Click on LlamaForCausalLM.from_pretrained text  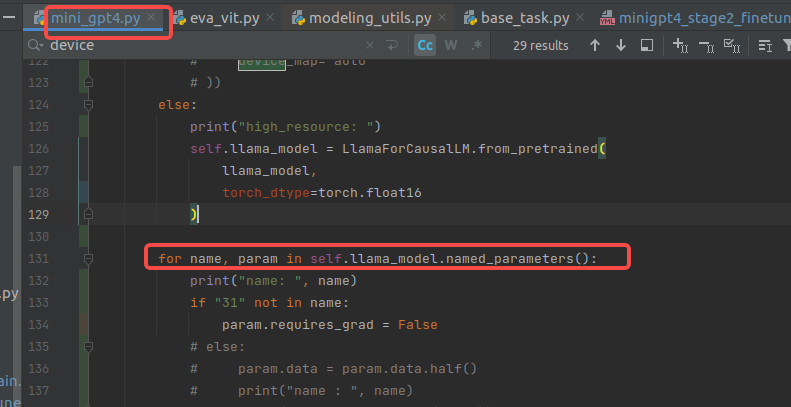[469, 148]
